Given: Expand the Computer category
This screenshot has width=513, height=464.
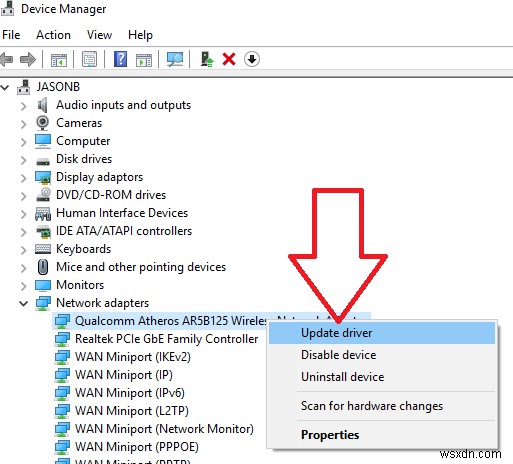Looking at the screenshot, I should pos(23,142).
